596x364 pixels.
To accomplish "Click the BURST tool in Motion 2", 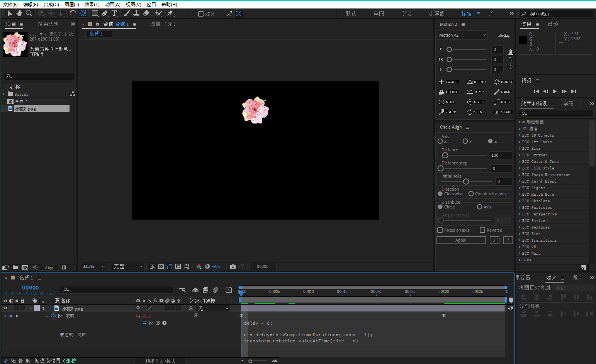I will 503,82.
